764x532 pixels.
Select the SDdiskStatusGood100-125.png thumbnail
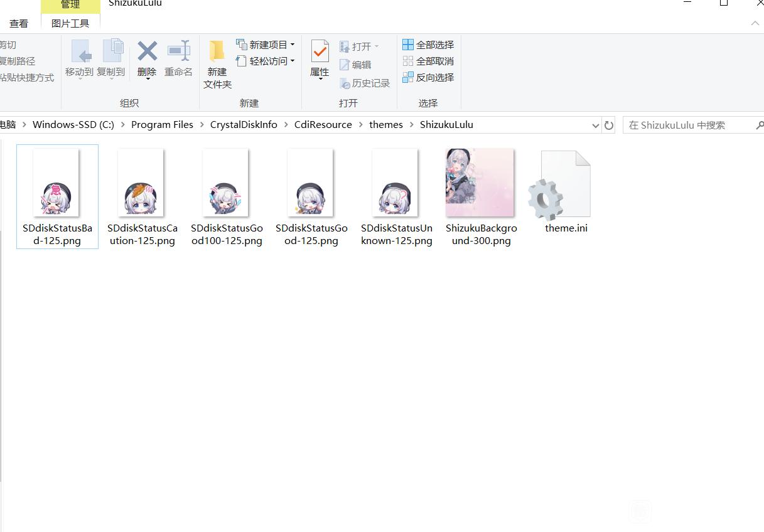coord(225,183)
